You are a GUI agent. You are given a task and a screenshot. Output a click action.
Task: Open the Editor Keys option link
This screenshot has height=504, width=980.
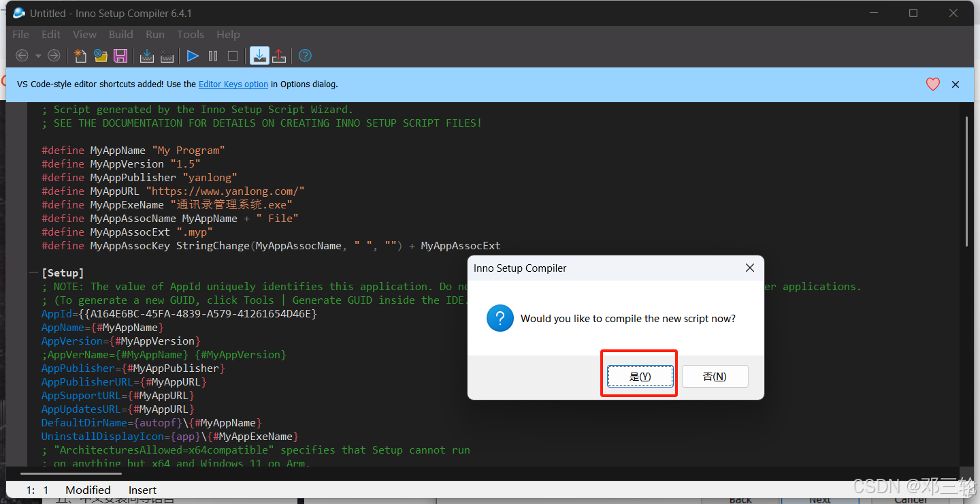[233, 84]
